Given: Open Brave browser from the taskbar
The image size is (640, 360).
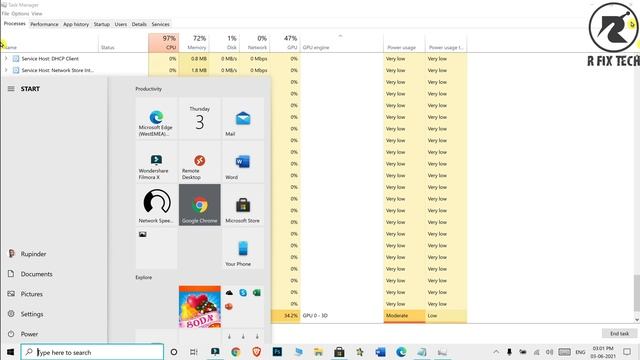Looking at the screenshot, I should click(x=256, y=352).
